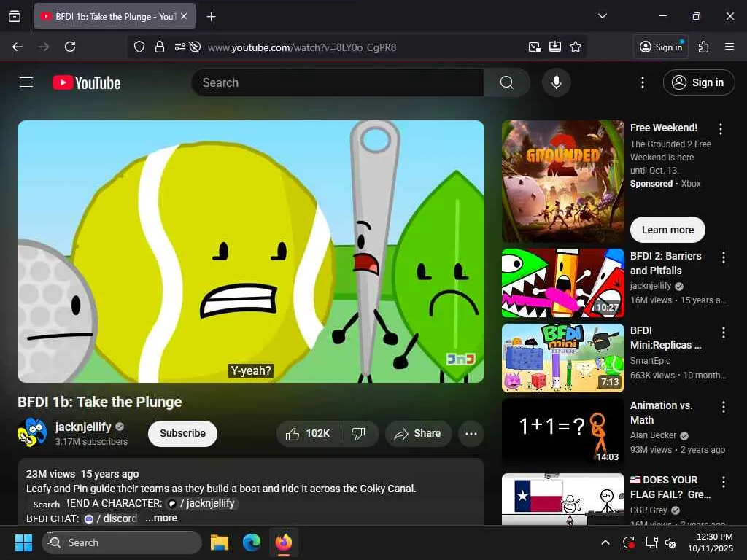This screenshot has height=560, width=747.
Task: Click the autoplay blocked icon in address bar
Action: (195, 47)
